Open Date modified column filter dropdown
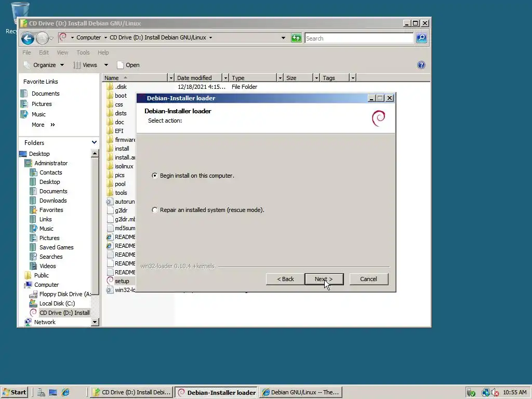 coord(225,78)
